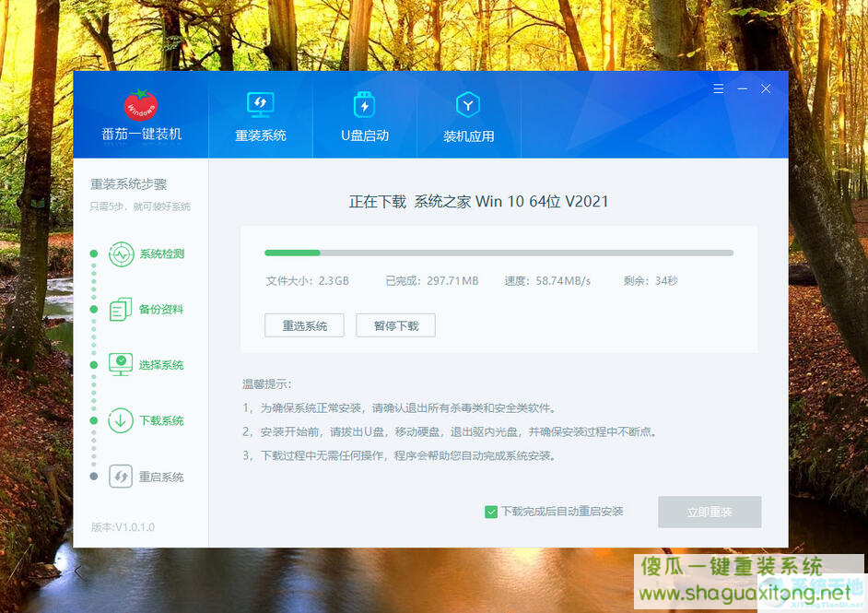Click the 下载系统 download arrow icon

[x=121, y=420]
